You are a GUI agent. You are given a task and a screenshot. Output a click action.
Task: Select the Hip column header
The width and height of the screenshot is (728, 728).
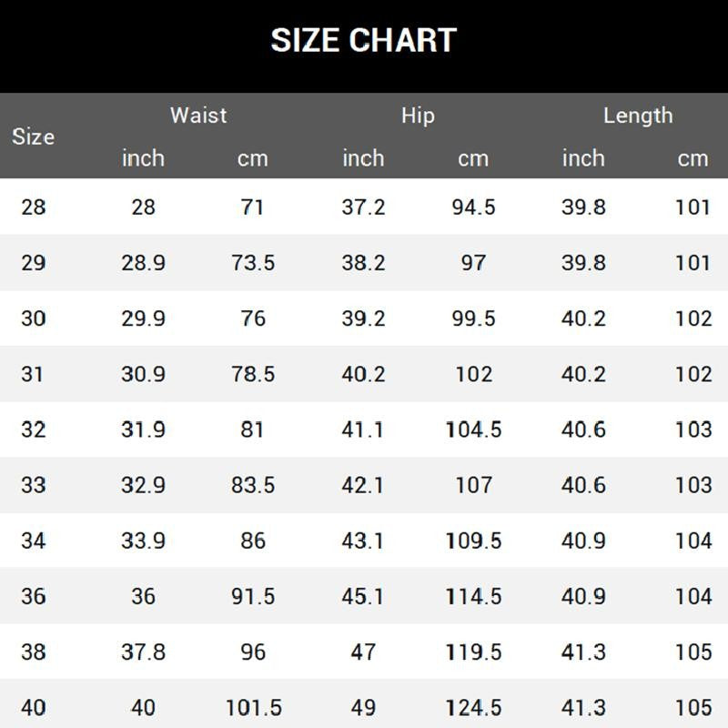coord(418,116)
